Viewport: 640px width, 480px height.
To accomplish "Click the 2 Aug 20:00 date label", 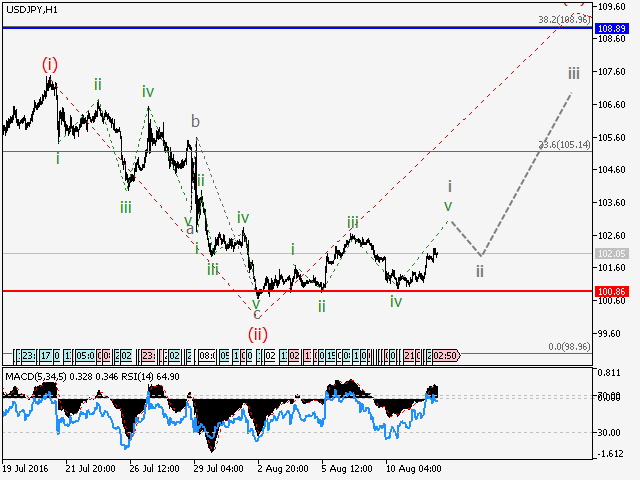I will tap(282, 469).
